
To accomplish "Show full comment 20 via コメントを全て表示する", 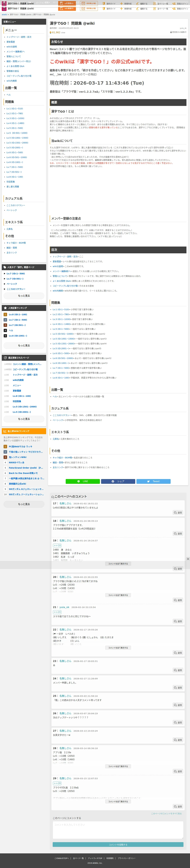I will click(118, 595).
